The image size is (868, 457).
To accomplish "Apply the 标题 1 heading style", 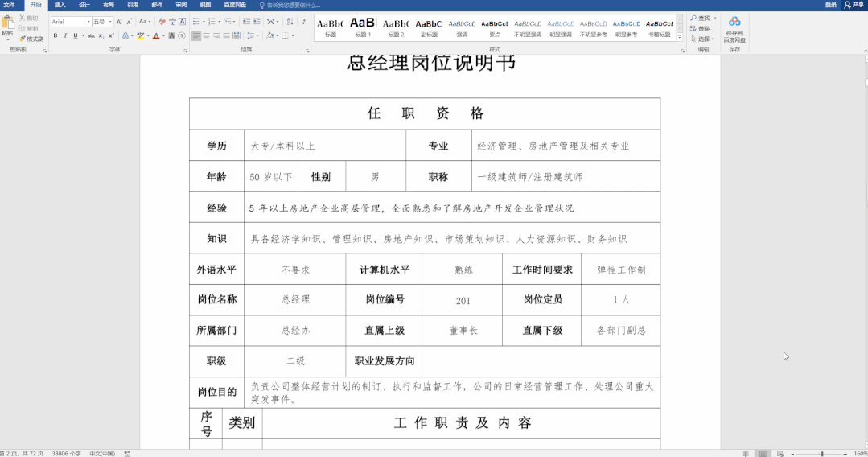I will pos(363,27).
